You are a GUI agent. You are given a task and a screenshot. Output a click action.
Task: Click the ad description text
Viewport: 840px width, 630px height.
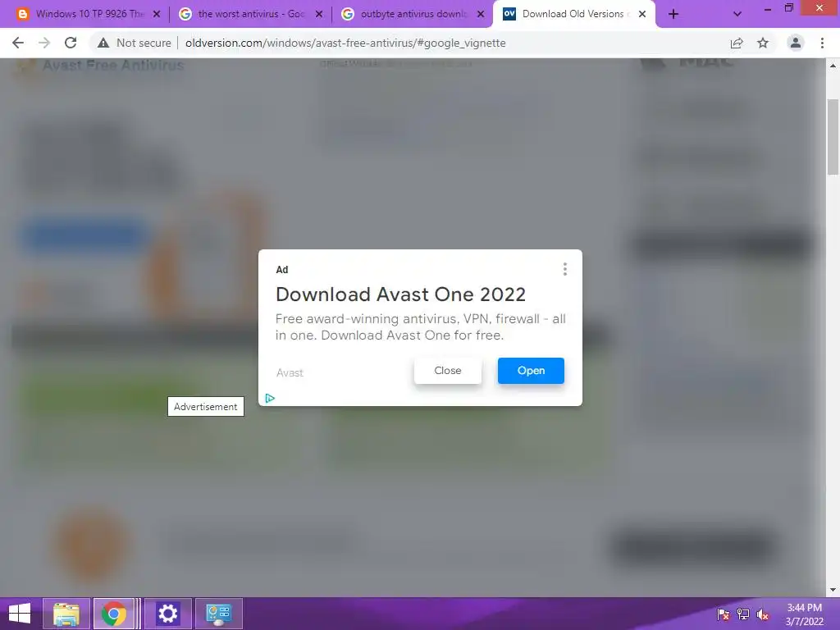tap(421, 326)
